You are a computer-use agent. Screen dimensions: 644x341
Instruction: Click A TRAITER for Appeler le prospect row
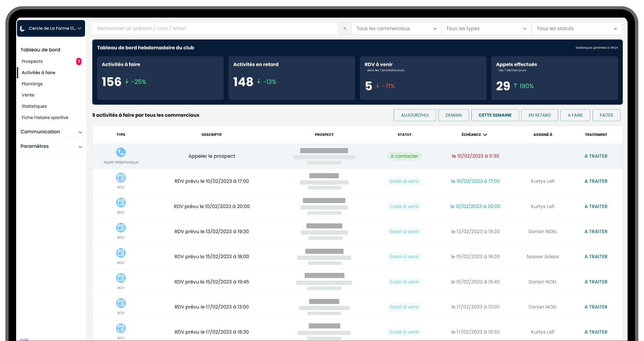click(596, 156)
